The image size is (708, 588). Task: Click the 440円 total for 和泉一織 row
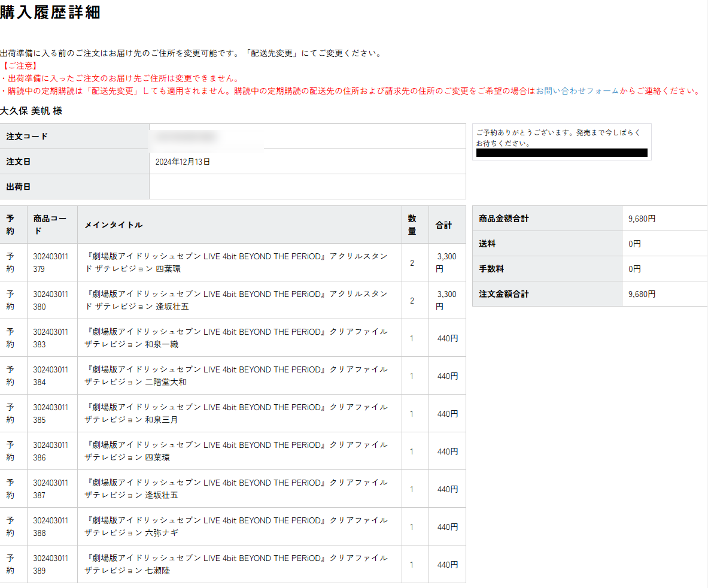click(x=448, y=338)
